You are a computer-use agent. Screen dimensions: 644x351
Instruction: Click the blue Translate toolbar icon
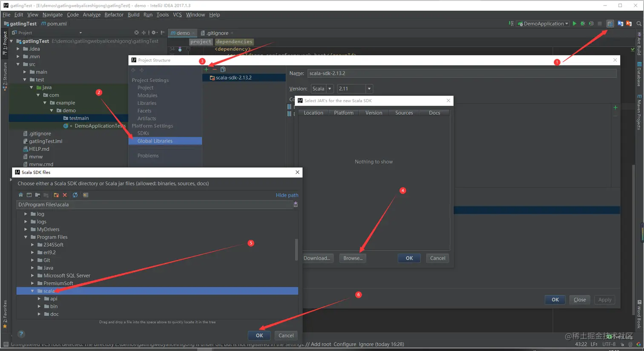[620, 24]
